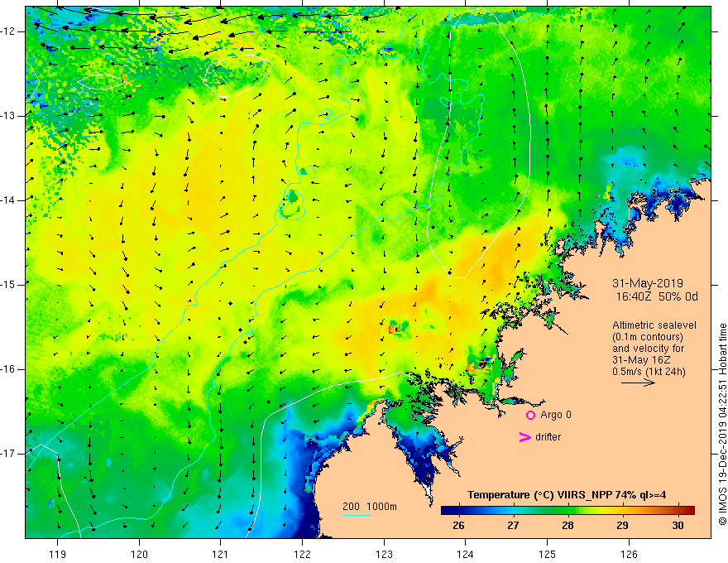Click the '31-May-2019' date text

(647, 283)
